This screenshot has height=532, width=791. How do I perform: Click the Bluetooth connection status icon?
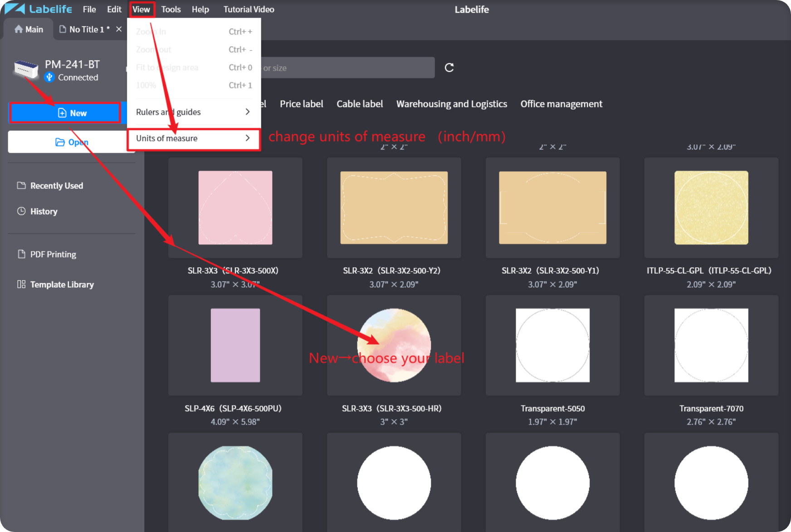tap(49, 77)
